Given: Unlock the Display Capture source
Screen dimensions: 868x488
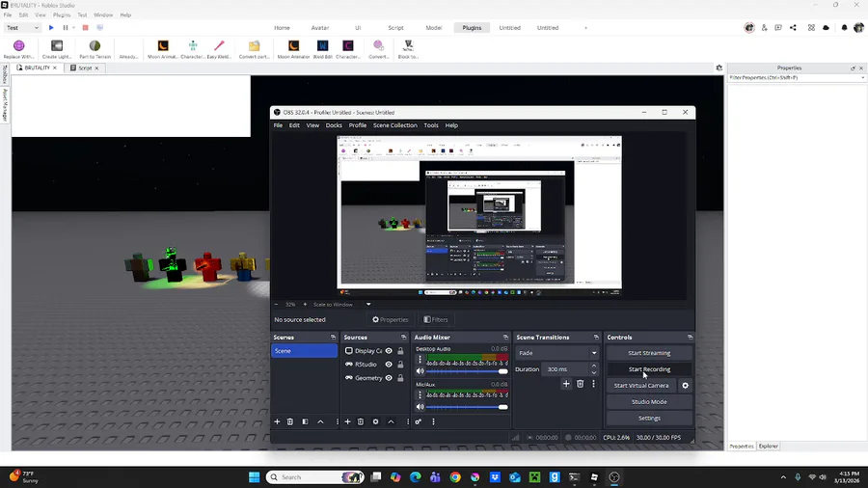Looking at the screenshot, I should point(400,351).
